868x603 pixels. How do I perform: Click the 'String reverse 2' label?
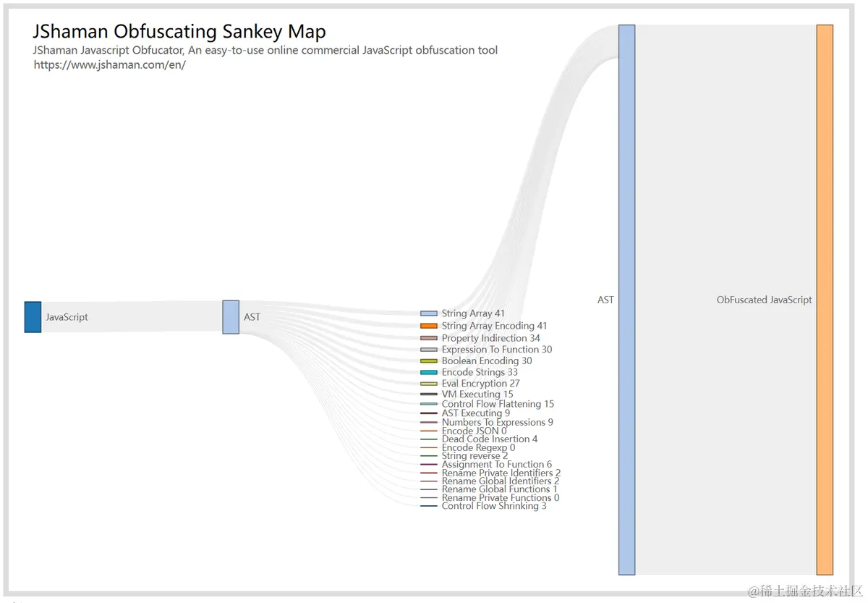pyautogui.click(x=475, y=456)
